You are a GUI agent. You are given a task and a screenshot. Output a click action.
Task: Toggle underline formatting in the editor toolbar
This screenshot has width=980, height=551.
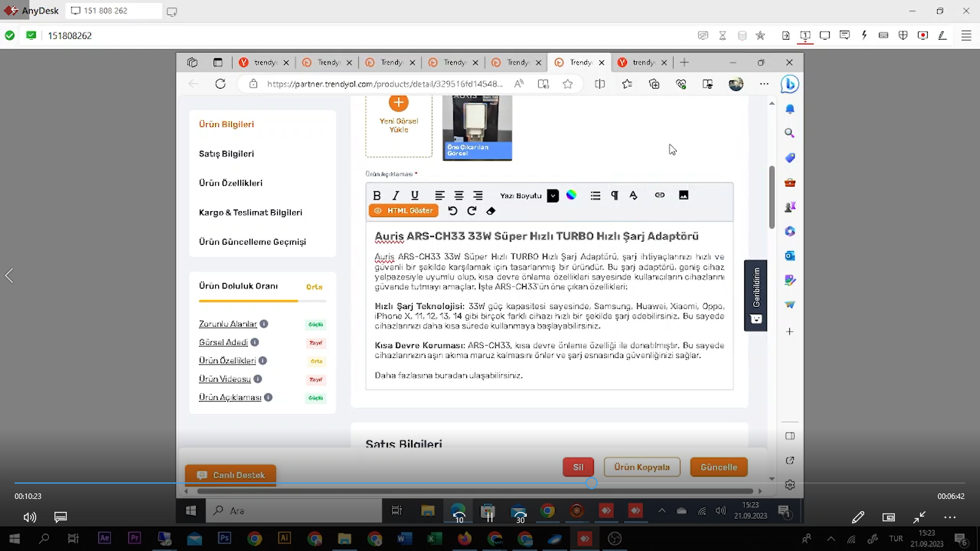(x=415, y=195)
